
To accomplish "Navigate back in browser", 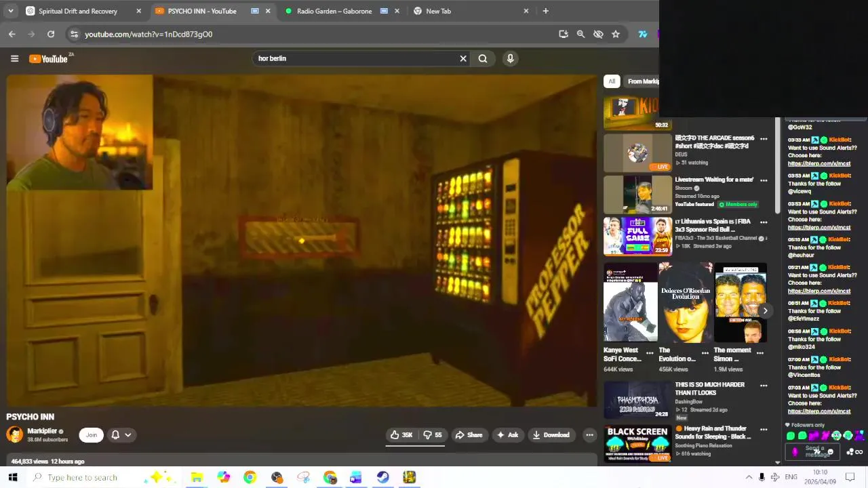I will (12, 34).
